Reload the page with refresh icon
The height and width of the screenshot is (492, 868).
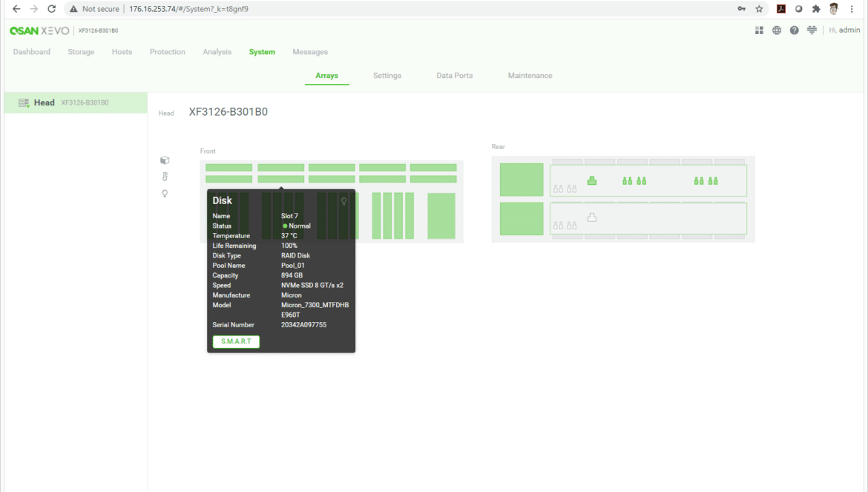tap(51, 9)
